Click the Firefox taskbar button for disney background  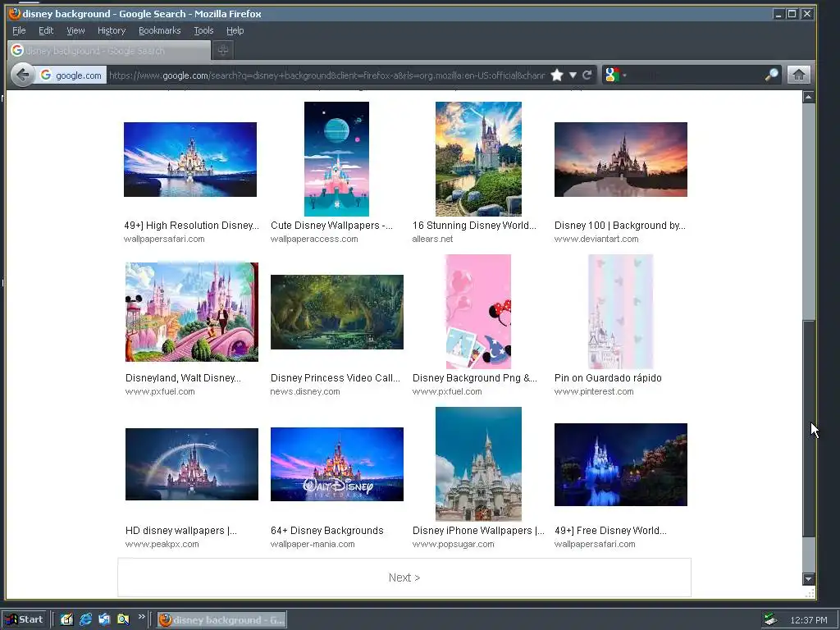(221, 620)
